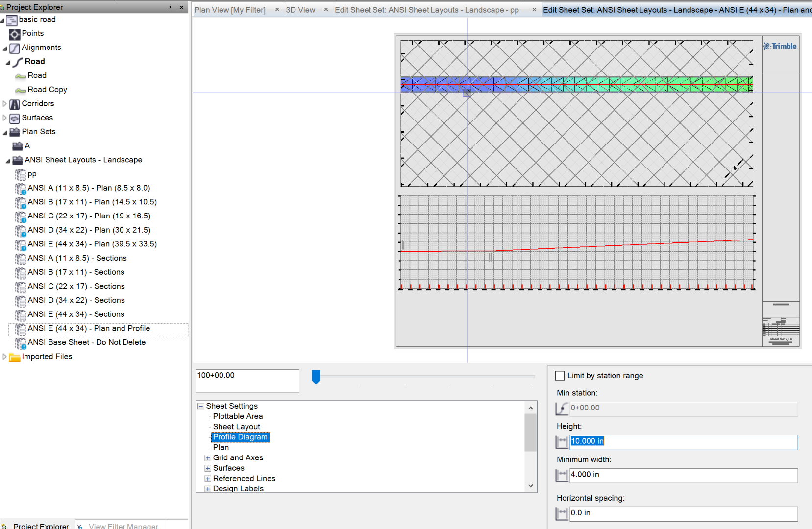
Task: Click the Surfaces node icon
Action: click(15, 118)
